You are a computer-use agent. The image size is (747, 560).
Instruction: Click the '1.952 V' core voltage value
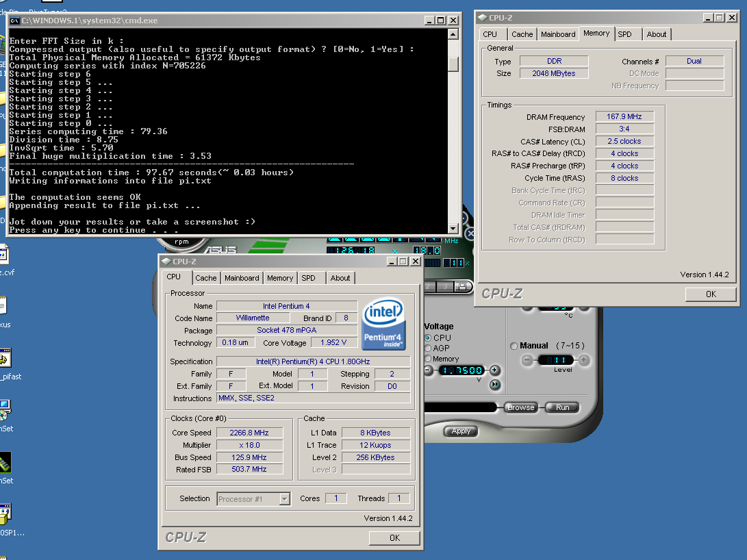333,342
